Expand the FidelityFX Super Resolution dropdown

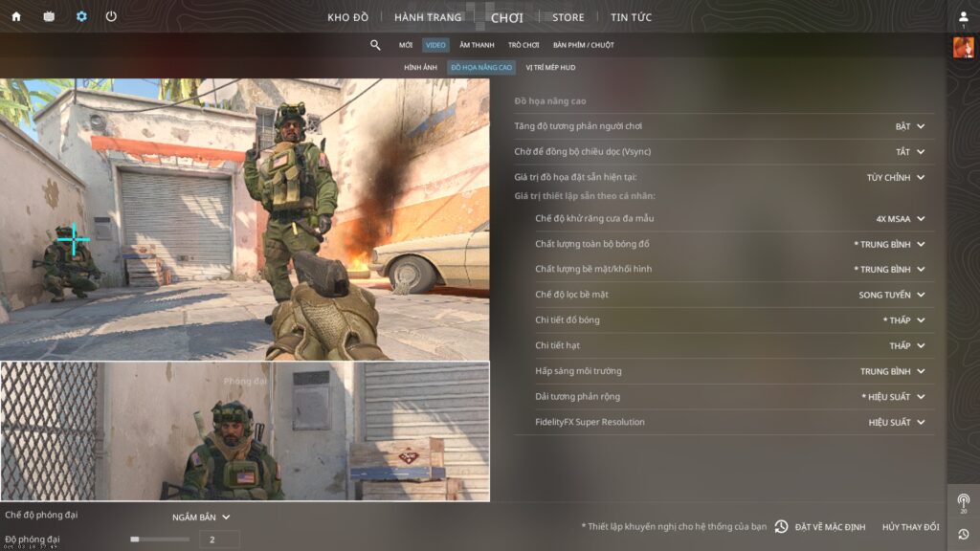pos(897,422)
